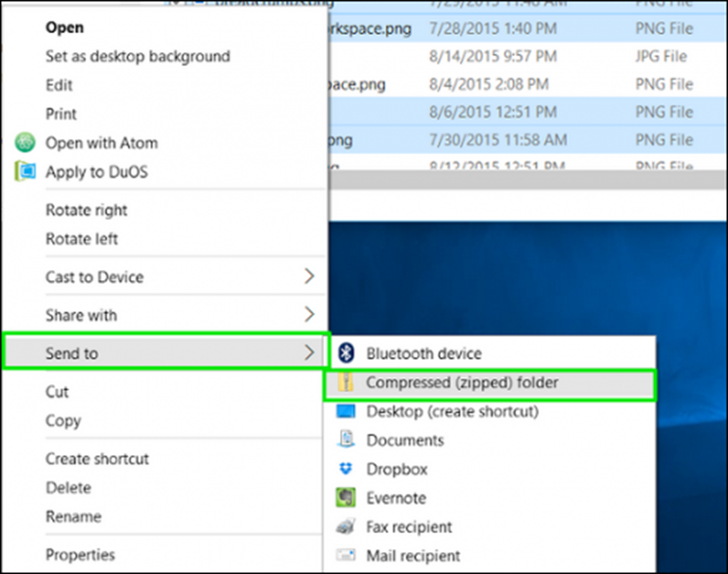Click the zipped folder icon
This screenshot has height=574, width=728.
(346, 383)
